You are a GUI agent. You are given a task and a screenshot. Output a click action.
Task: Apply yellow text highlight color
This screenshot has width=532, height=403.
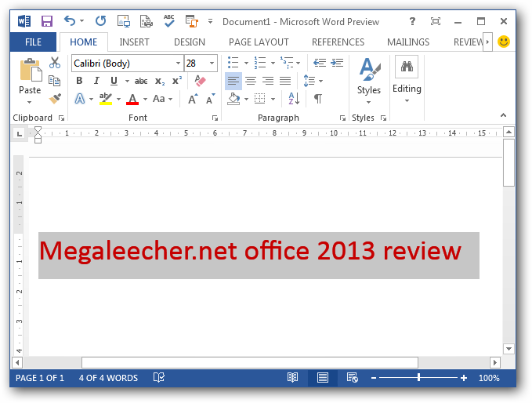coord(106,99)
